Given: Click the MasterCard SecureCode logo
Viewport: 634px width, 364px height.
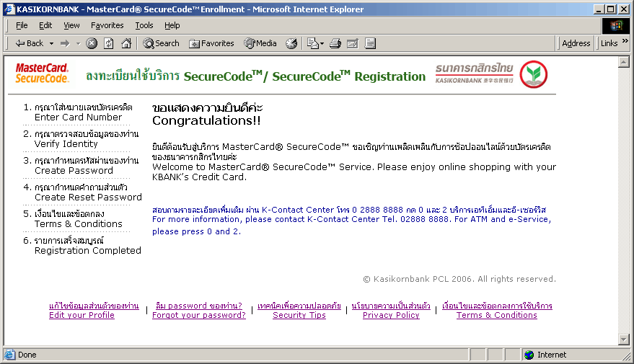Looking at the screenshot, I should (42, 74).
